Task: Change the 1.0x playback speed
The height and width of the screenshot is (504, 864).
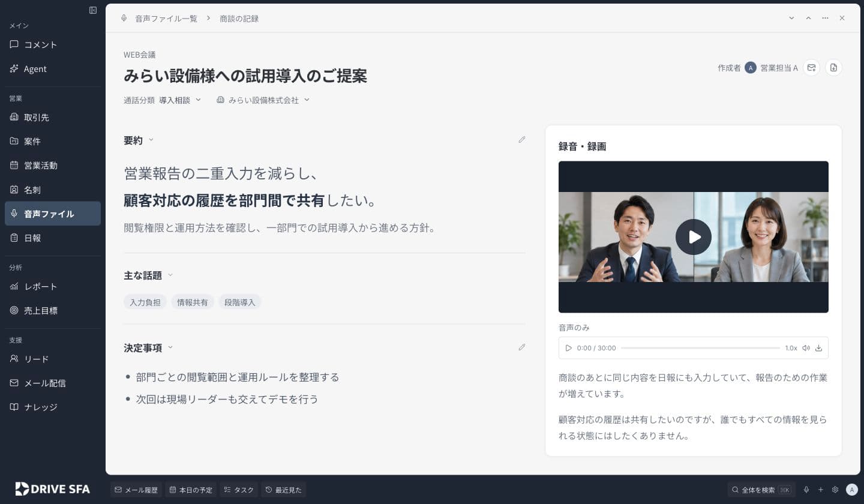Action: [x=791, y=348]
